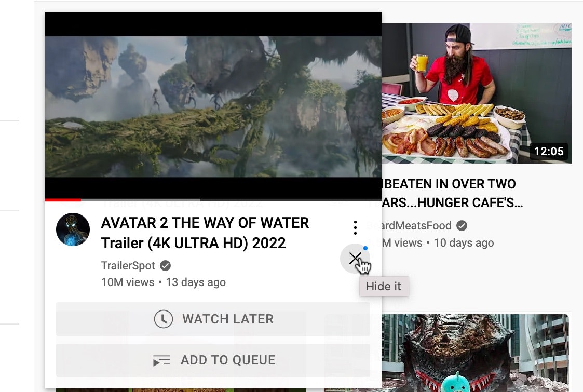Viewport: 583px width, 392px height.
Task: Click the 12:05 duration badge
Action: coord(549,152)
